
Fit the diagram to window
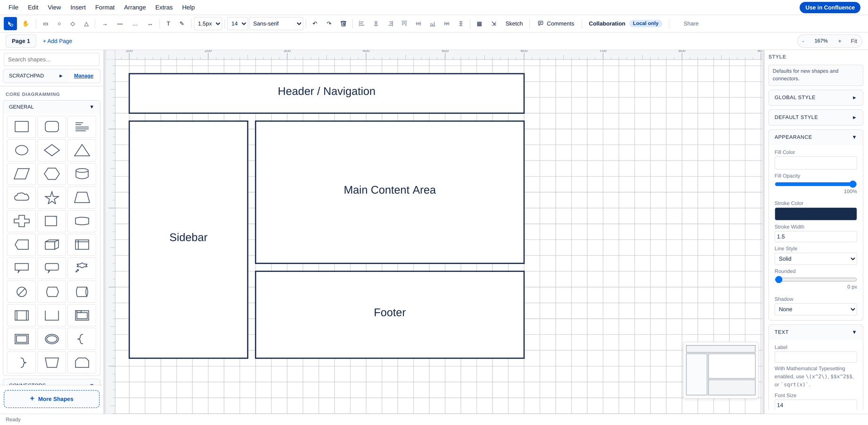click(854, 41)
